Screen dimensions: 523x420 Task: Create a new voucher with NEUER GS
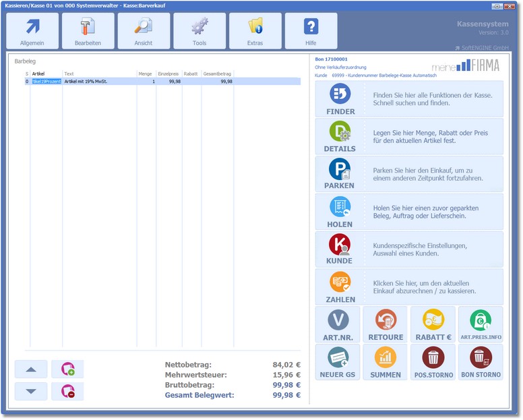coord(338,362)
